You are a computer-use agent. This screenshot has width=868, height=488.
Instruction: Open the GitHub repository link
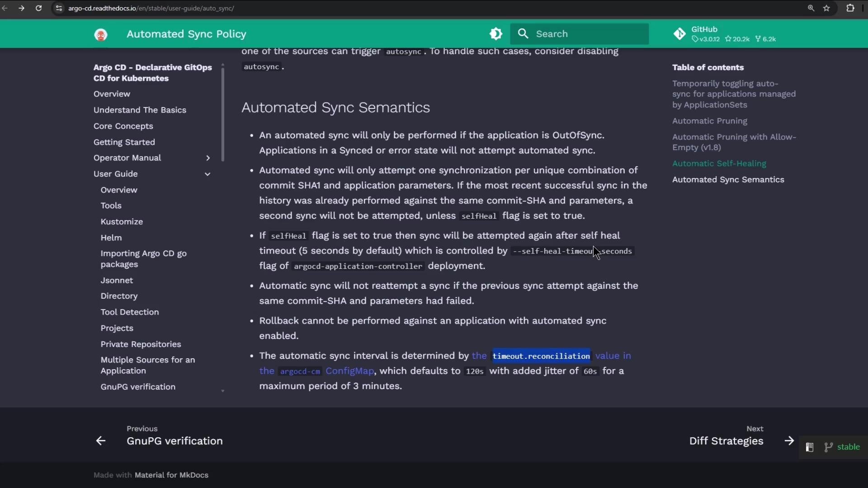coord(725,34)
